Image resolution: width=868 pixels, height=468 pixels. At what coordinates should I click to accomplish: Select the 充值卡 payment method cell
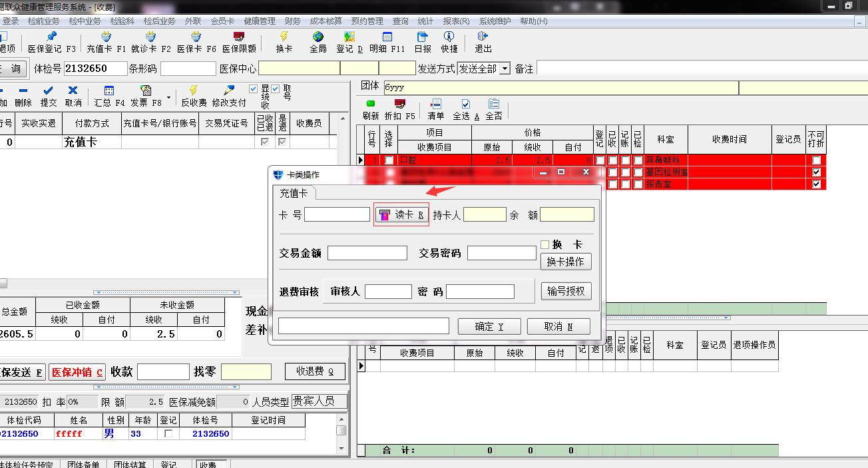92,142
